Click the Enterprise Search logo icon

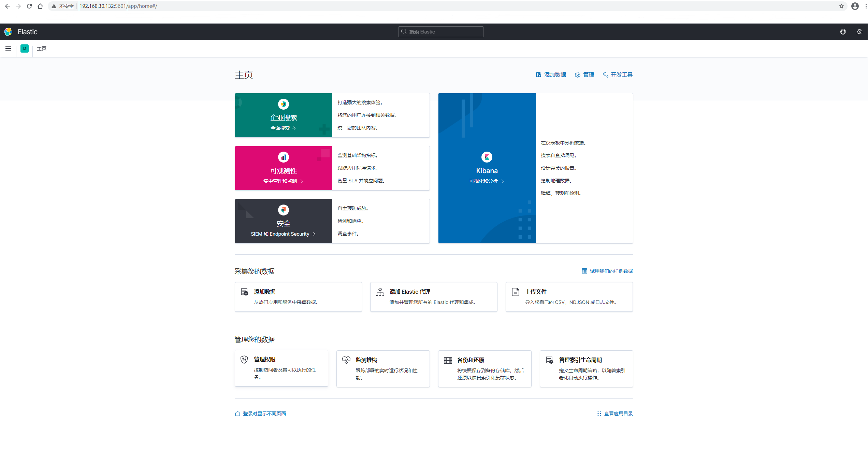[283, 104]
